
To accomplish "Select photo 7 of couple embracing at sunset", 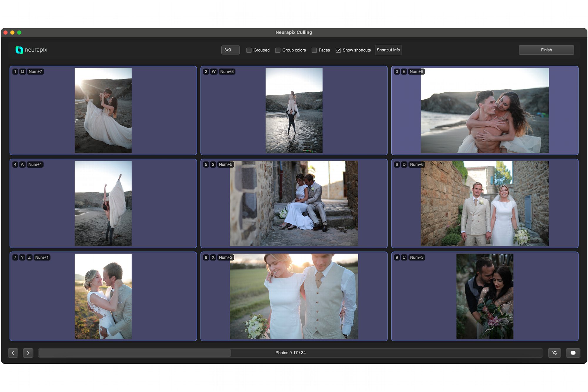I will 103,296.
